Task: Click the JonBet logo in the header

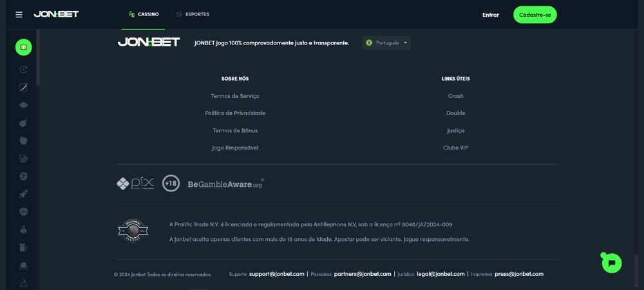Action: click(56, 14)
